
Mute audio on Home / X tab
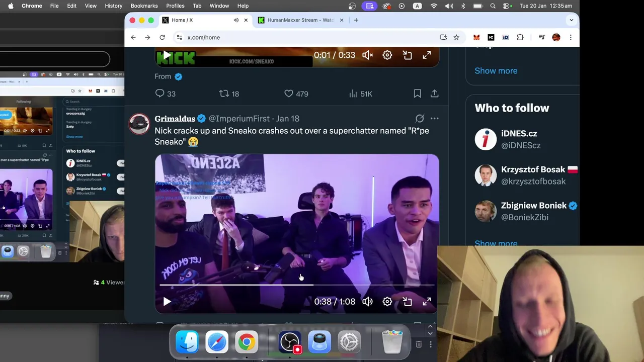236,20
